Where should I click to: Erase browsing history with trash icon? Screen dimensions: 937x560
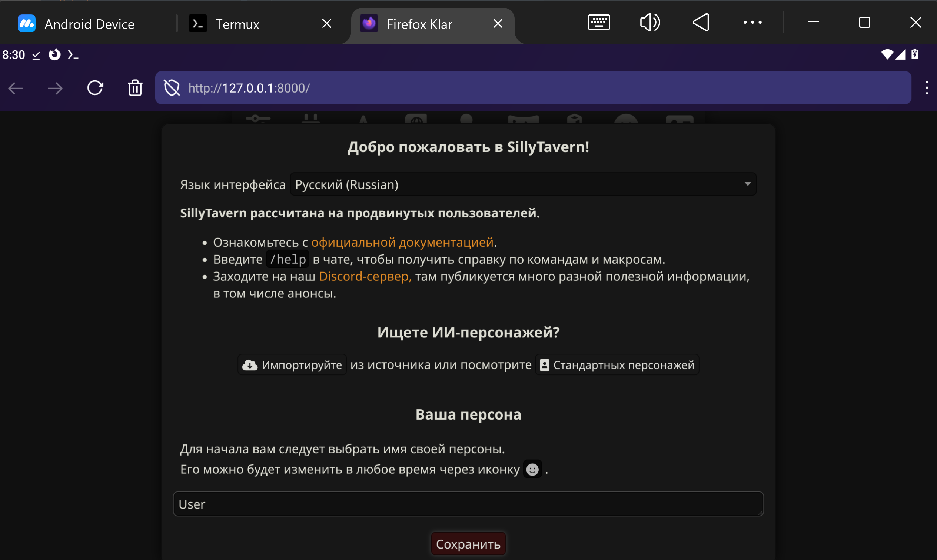(135, 88)
